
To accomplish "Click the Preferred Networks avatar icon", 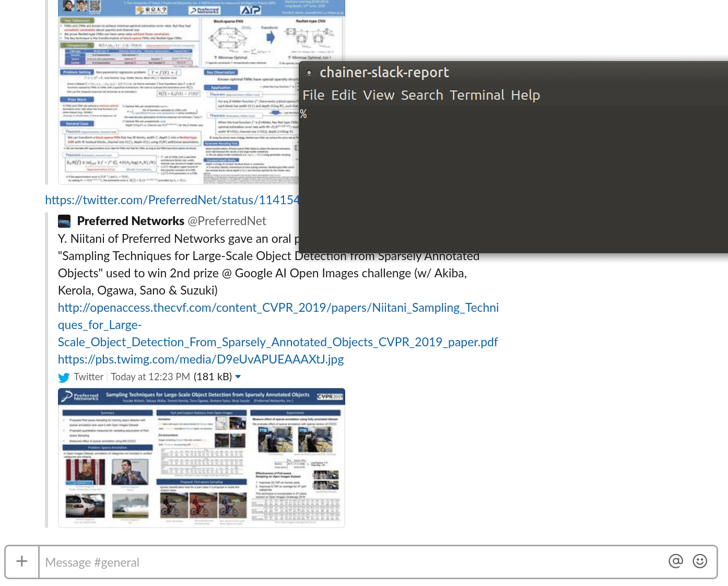I will 64,221.
